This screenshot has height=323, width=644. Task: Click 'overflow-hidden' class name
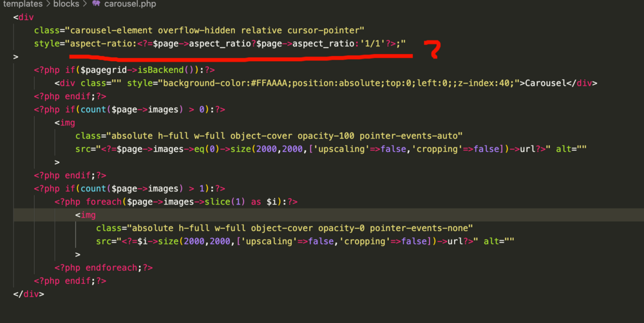[x=196, y=30]
